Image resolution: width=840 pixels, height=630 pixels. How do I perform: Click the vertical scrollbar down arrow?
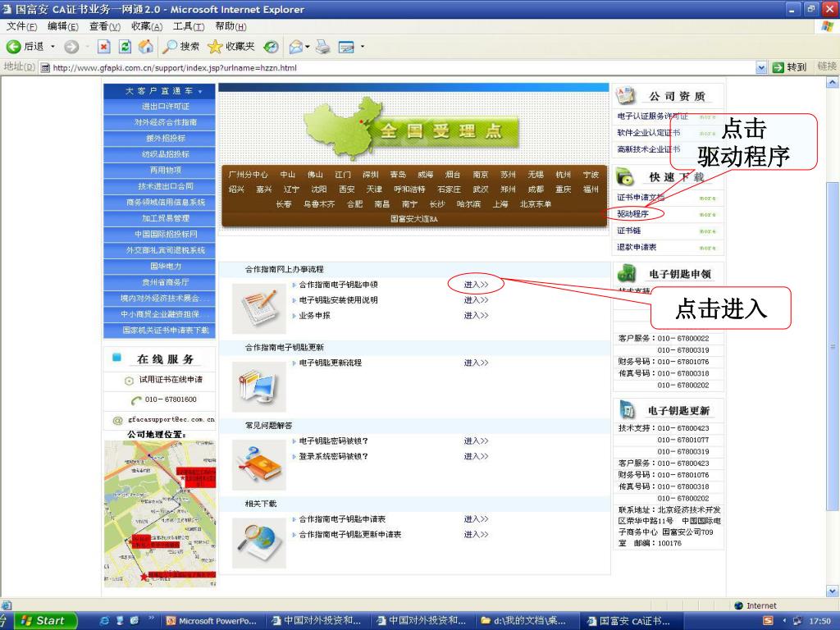(832, 591)
